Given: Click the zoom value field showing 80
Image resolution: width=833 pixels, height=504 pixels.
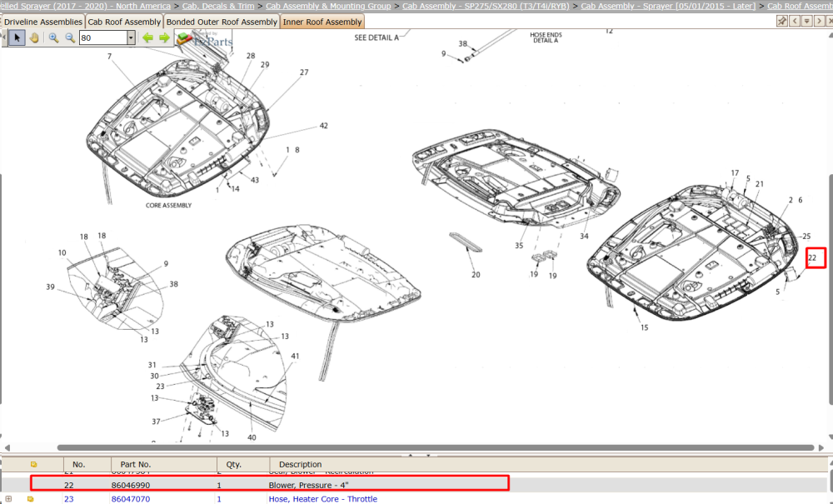Looking at the screenshot, I should (103, 37).
